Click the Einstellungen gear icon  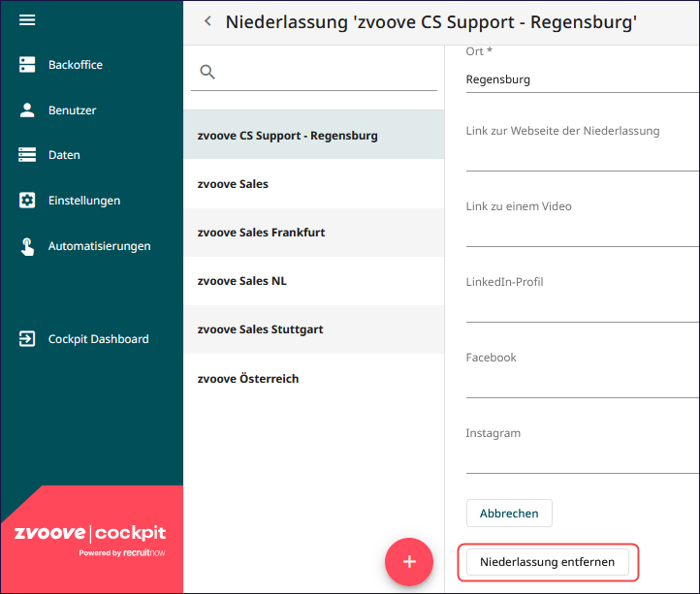[27, 200]
